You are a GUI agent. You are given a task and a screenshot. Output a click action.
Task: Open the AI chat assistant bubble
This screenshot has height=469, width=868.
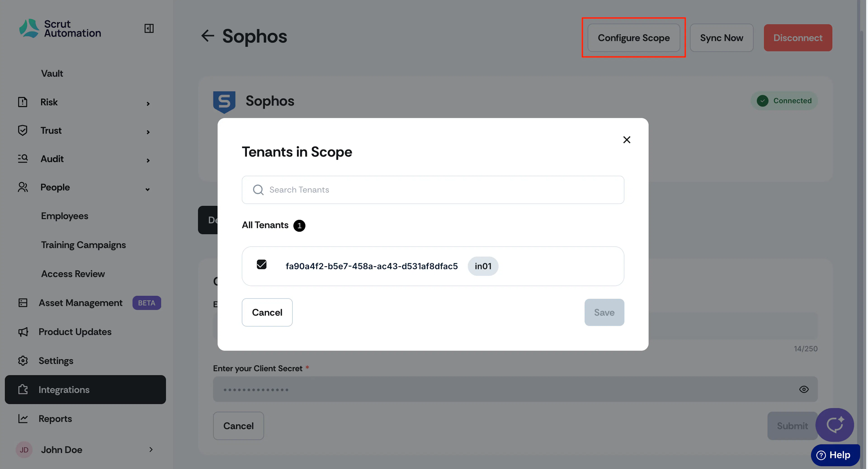coord(834,425)
